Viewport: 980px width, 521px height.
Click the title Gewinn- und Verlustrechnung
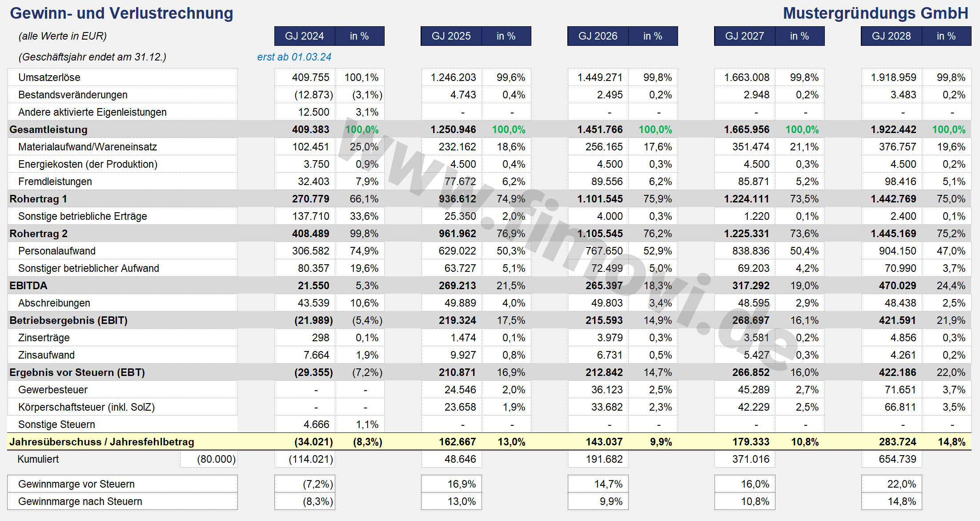pyautogui.click(x=121, y=13)
